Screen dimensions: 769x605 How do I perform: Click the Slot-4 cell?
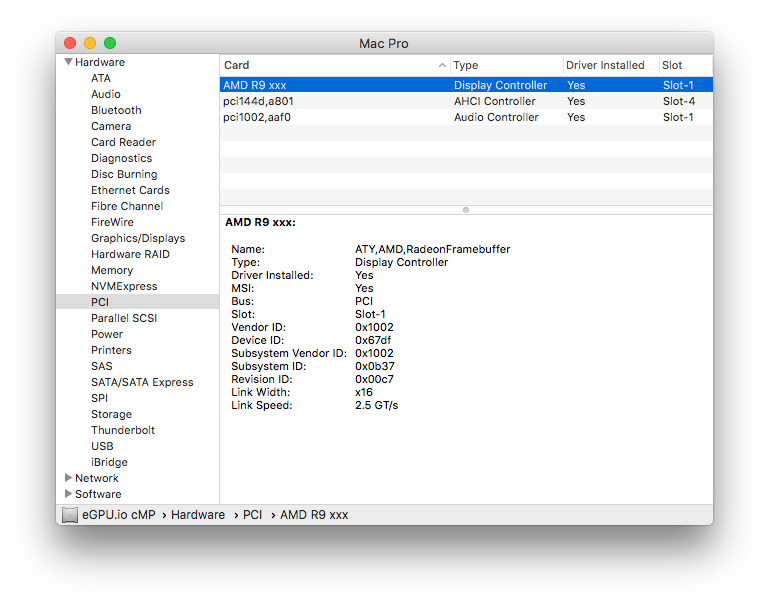679,101
